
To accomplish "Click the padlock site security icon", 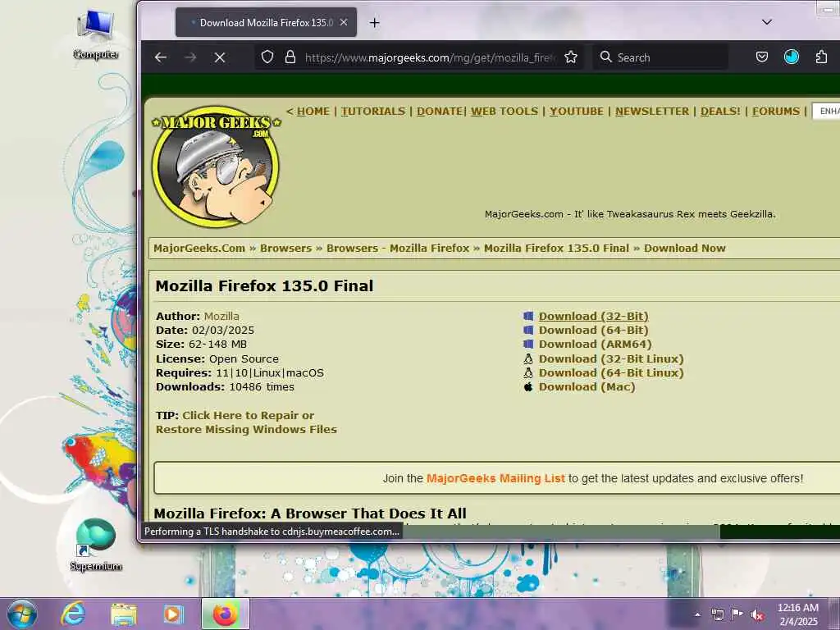I will 290,57.
